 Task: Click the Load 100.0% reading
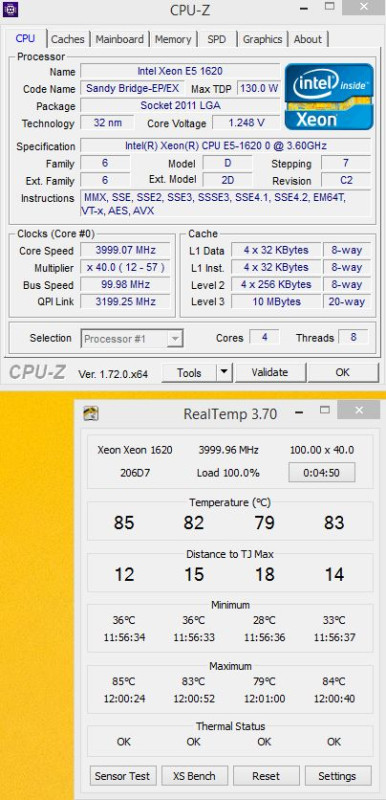click(x=228, y=473)
